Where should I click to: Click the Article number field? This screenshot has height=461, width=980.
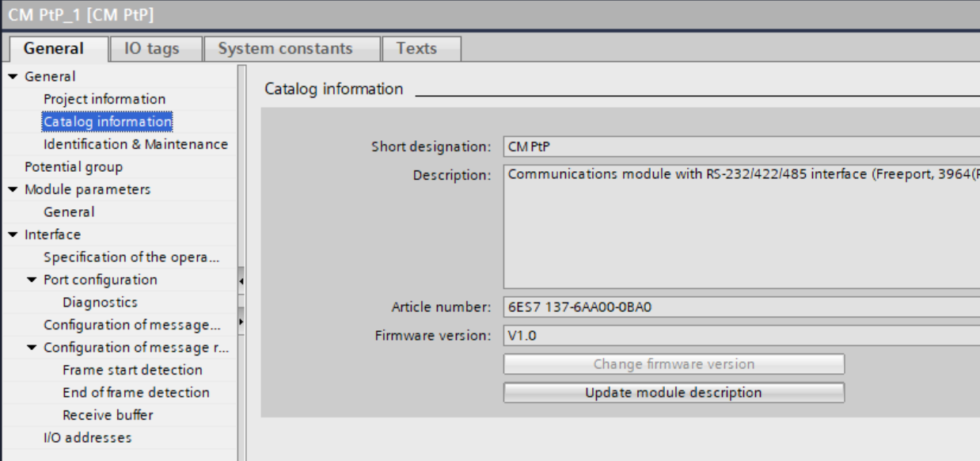741,307
